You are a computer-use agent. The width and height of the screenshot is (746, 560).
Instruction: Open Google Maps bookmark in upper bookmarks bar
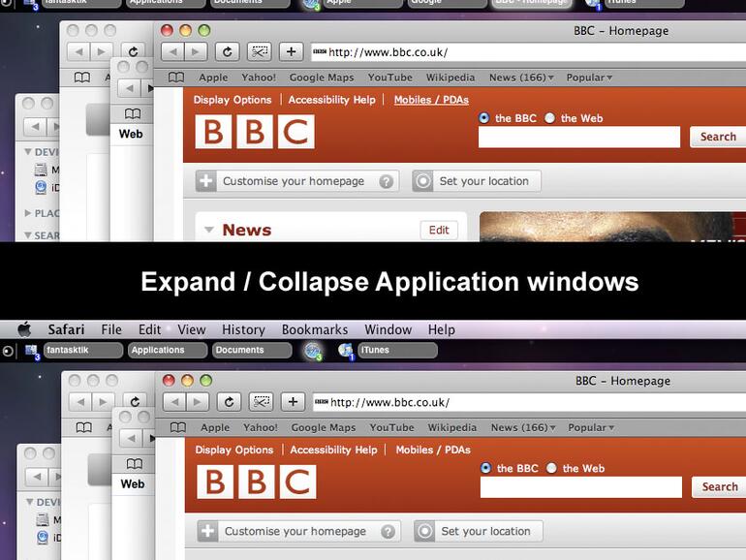(x=322, y=78)
